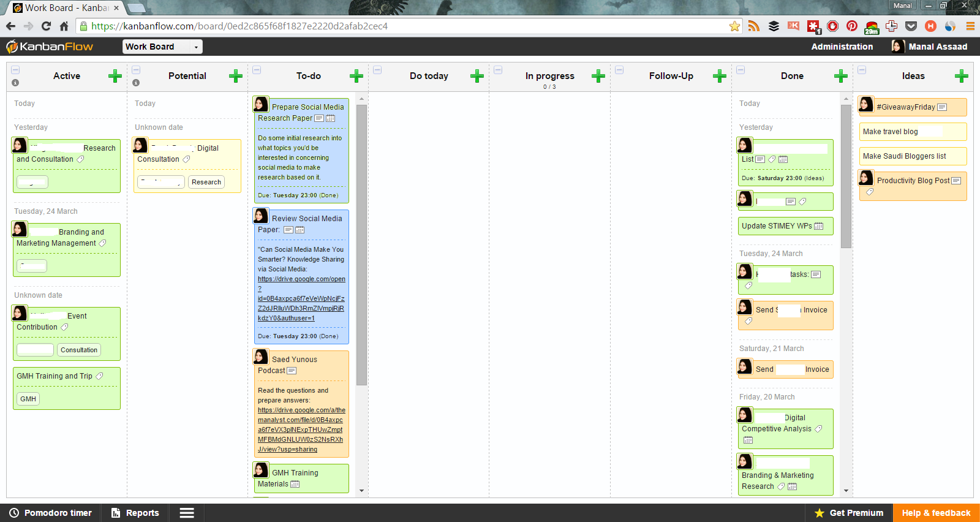Open the Branding & Marketing Research card
980x522 pixels.
coord(785,475)
